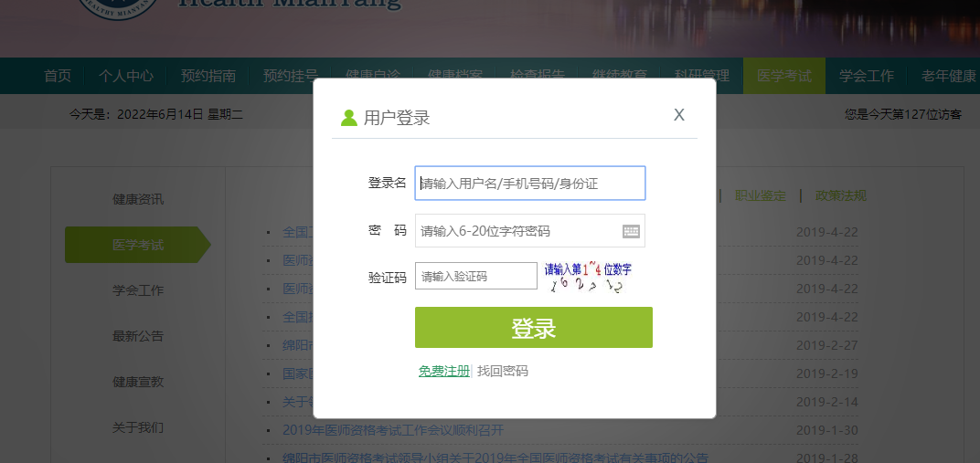Viewport: 980px width, 463px height.
Task: Open 个人中心 from the top menu
Action: coord(126,76)
